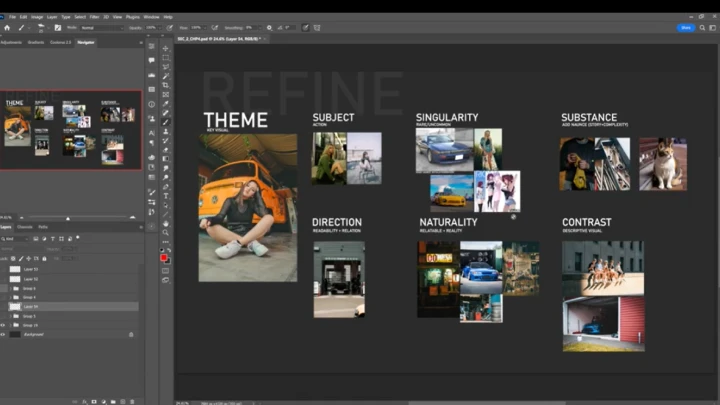Click the search icon at top right

[702, 28]
